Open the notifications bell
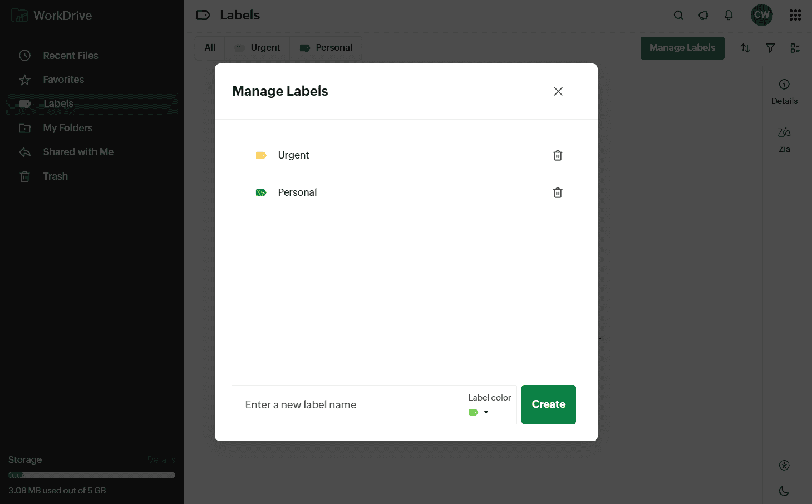812x504 pixels. [x=729, y=16]
